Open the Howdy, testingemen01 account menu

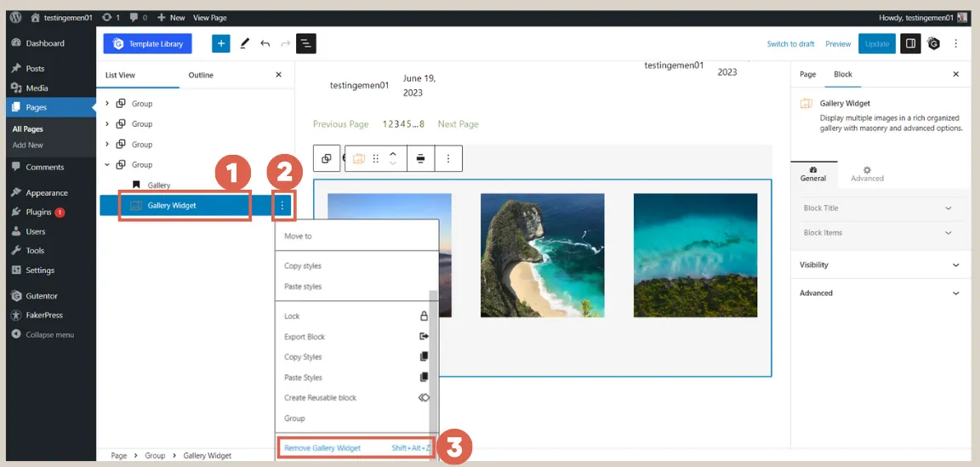[x=922, y=18]
